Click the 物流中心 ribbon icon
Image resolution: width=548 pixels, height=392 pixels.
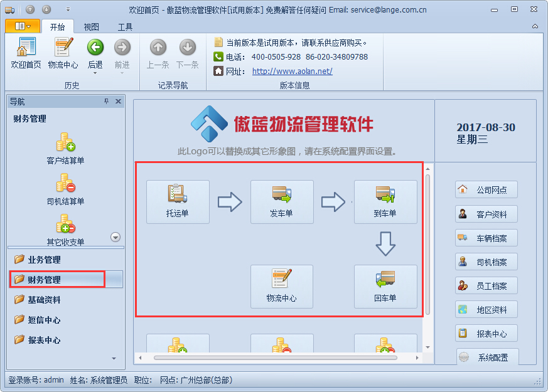(x=63, y=53)
